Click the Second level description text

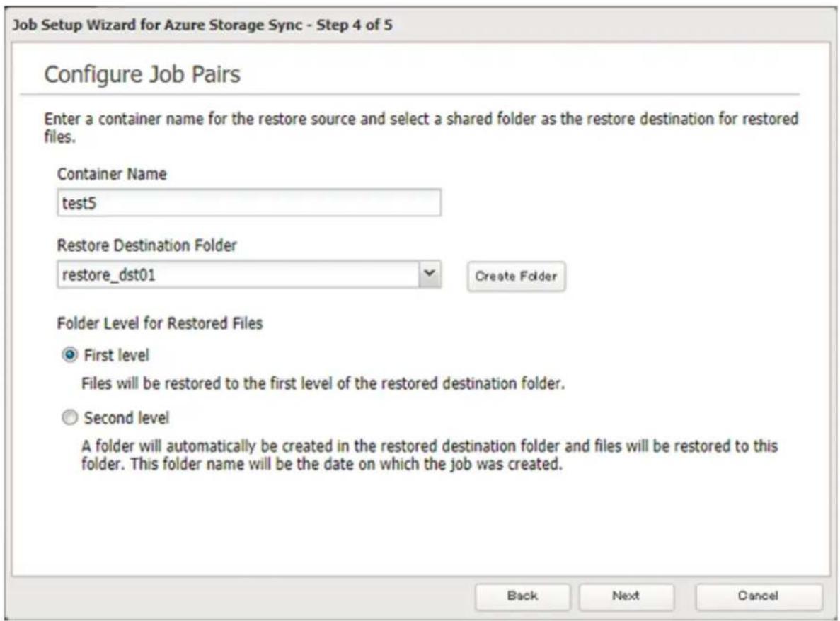[x=429, y=455]
